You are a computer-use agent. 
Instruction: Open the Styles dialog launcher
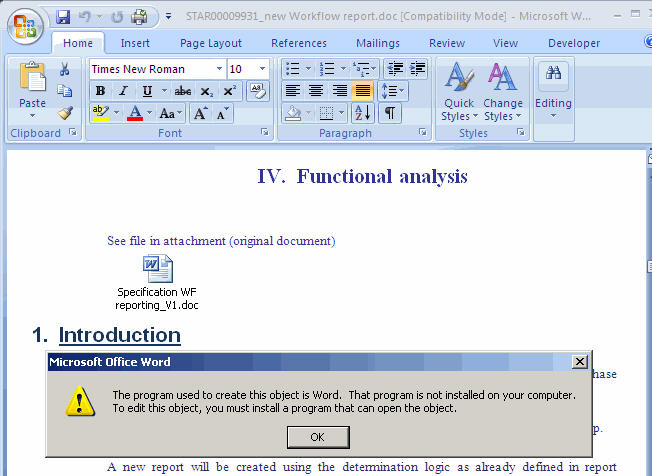pyautogui.click(x=520, y=132)
